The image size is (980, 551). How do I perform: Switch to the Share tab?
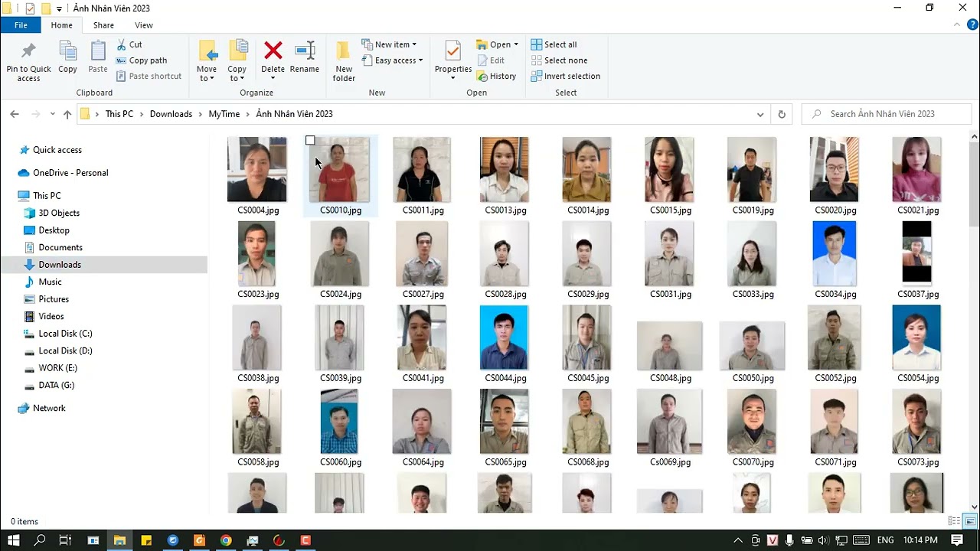(x=103, y=25)
